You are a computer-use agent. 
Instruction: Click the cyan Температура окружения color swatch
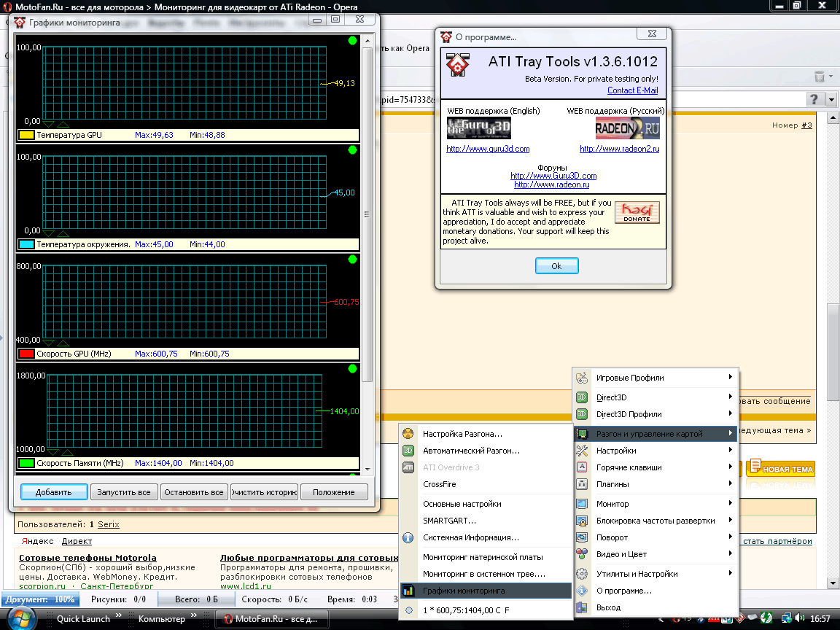(x=26, y=244)
